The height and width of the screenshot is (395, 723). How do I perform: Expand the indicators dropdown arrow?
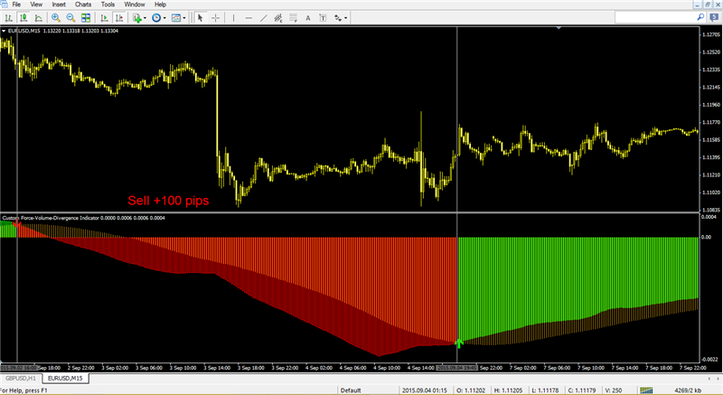pos(145,18)
